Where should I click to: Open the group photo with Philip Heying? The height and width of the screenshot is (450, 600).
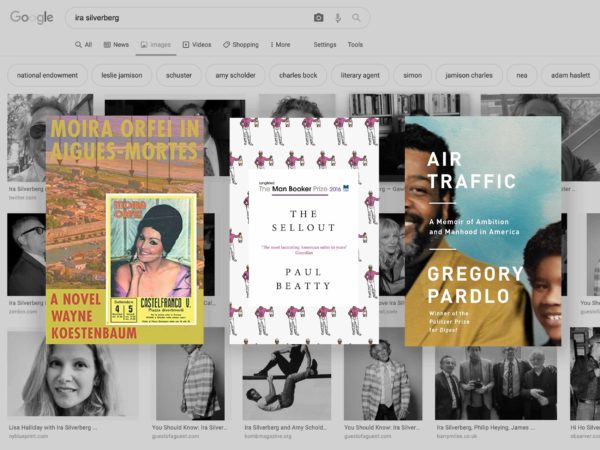[x=497, y=383]
